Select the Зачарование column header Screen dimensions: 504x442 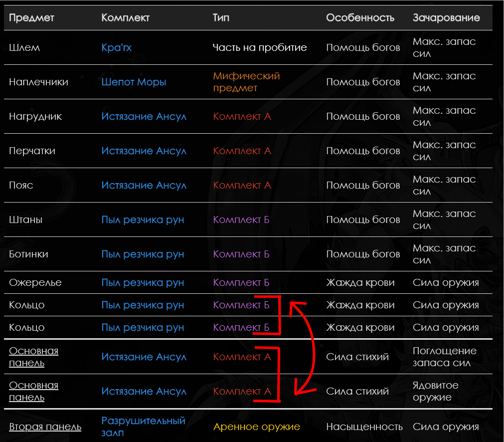tap(446, 17)
